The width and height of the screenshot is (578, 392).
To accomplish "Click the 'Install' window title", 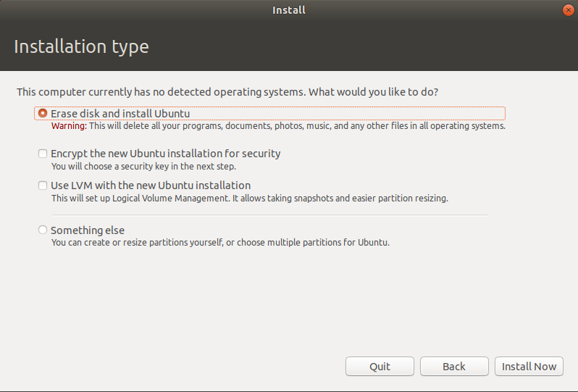I will tap(289, 10).
